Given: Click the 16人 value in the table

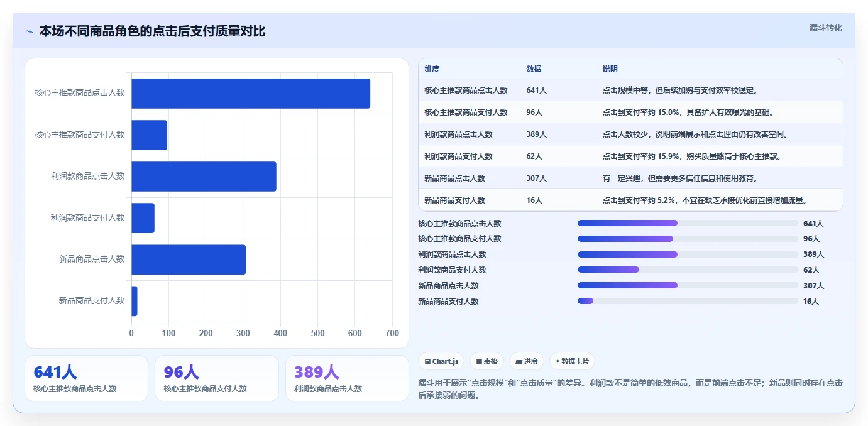Looking at the screenshot, I should coord(534,200).
